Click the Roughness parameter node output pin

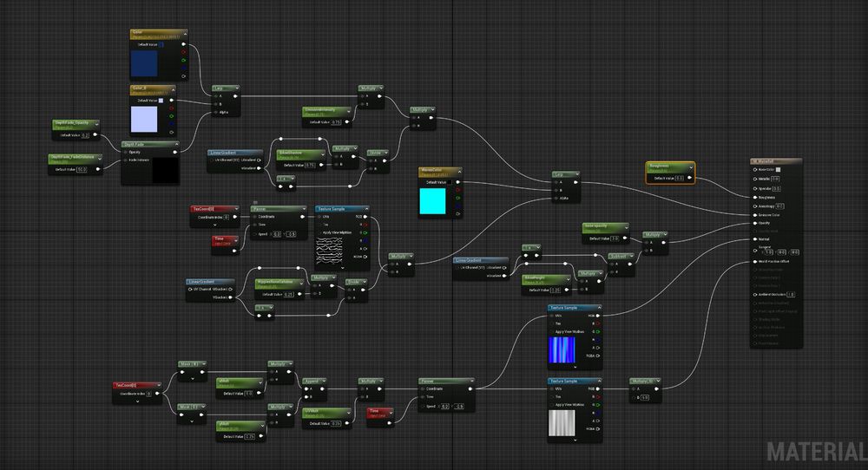[689, 178]
